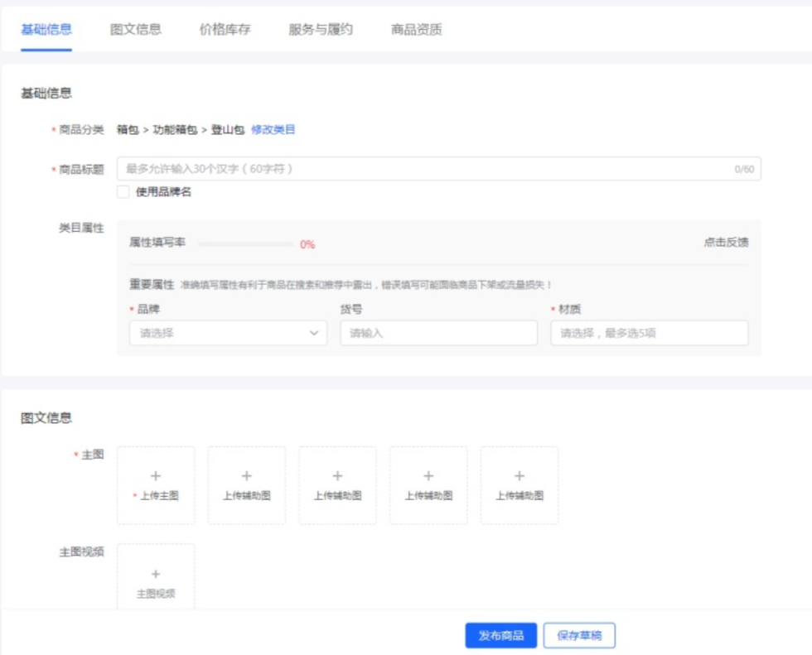Click the 发布商品 button

coord(500,635)
